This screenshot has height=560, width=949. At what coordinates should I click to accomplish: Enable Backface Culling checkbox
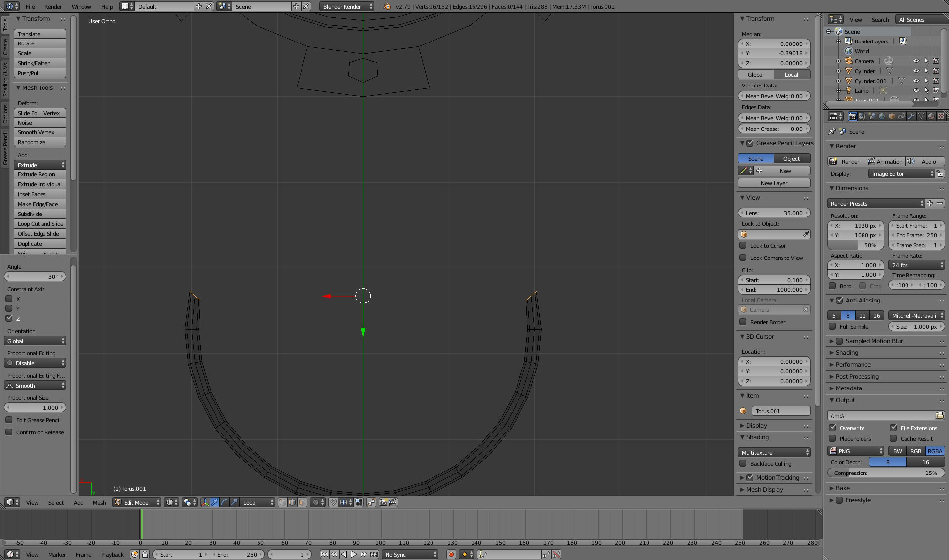pos(743,463)
